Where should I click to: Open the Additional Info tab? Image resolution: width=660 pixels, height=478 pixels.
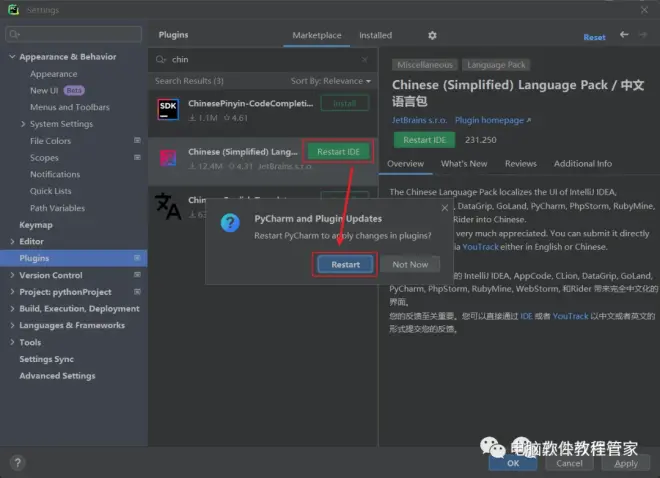point(583,164)
